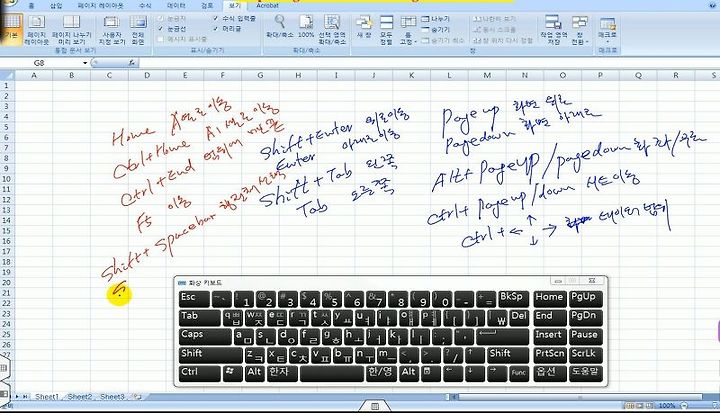Click Caps key on on-screen keyboard

[205, 336]
